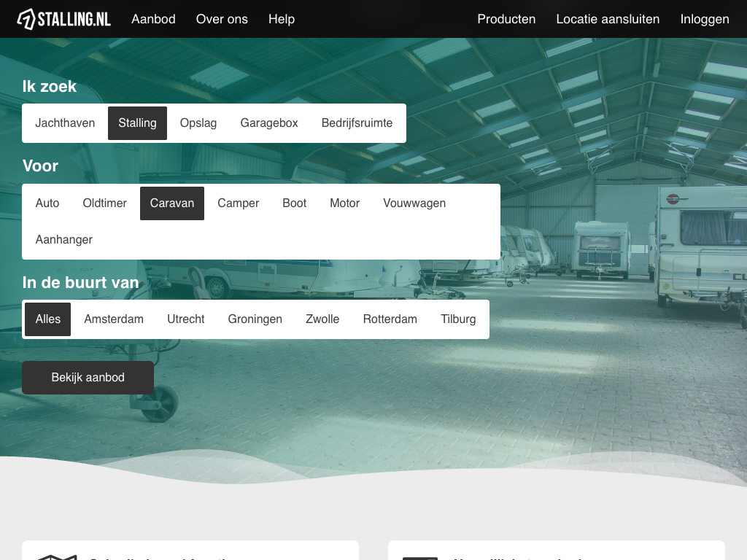Select Garagebox under Ik zoek
Screen dimensions: 747x560
(269, 123)
